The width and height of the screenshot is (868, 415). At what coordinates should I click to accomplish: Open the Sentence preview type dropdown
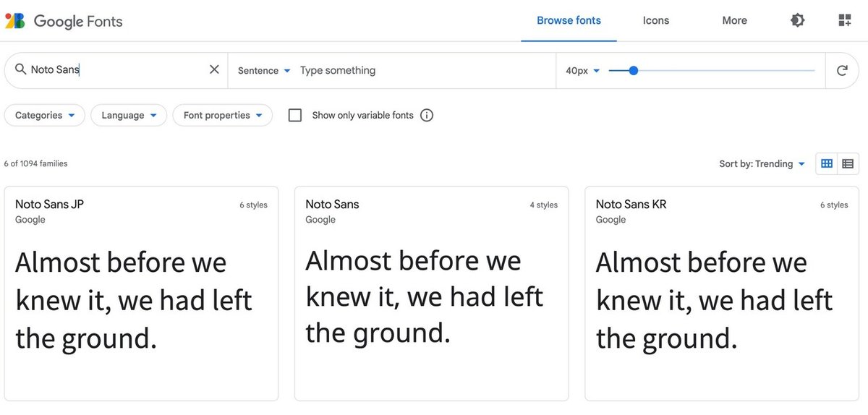pos(264,70)
